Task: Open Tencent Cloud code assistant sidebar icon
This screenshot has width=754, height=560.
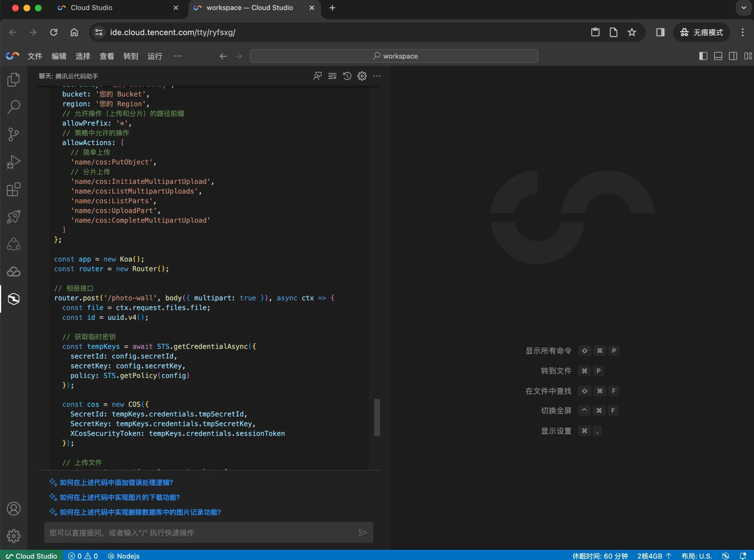Action: (x=13, y=299)
